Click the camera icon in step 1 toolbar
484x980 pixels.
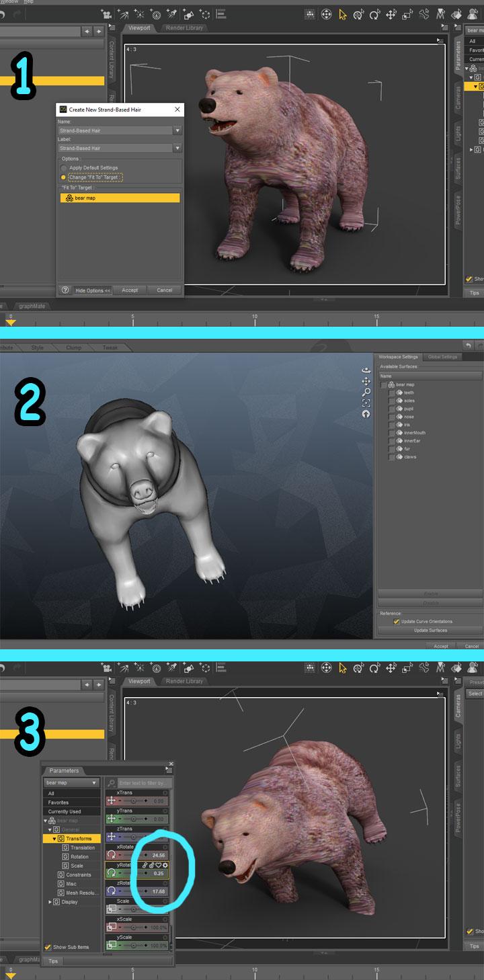[x=106, y=13]
